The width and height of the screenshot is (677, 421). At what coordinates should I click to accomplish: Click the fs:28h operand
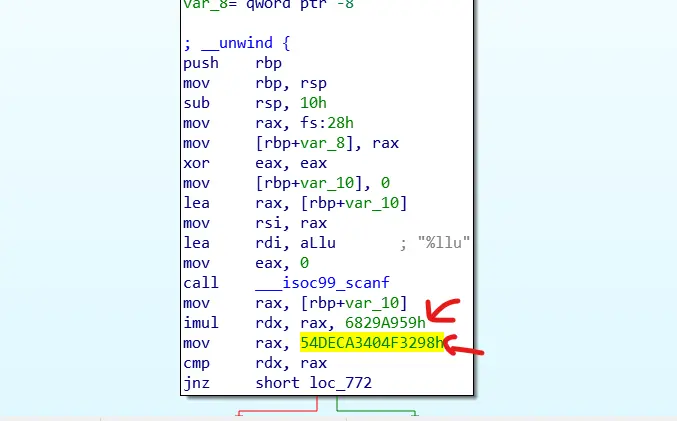(x=327, y=123)
